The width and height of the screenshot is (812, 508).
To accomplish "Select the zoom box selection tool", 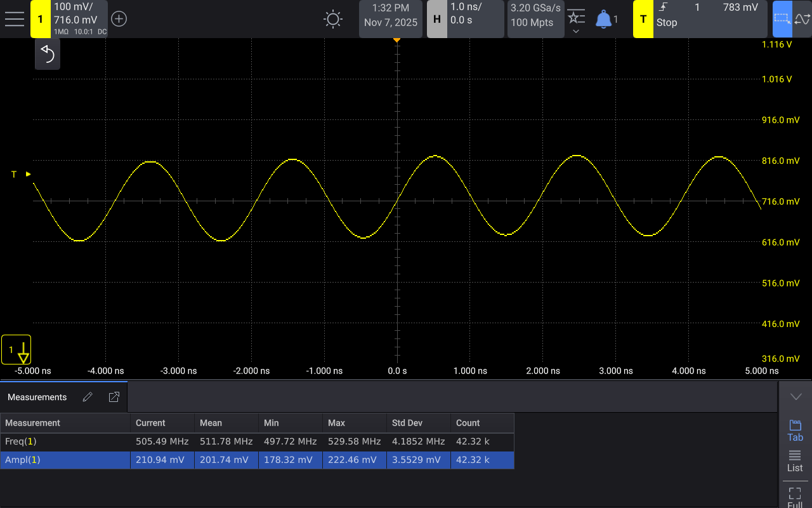I will click(782, 19).
